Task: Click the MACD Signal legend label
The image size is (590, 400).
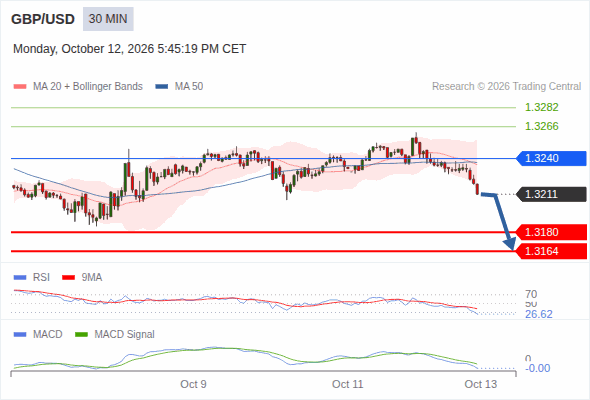Action: point(125,335)
